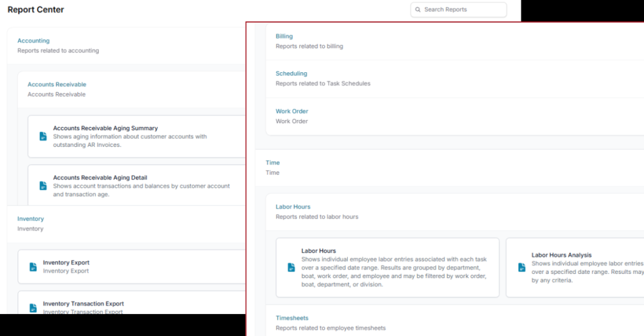Image resolution: width=644 pixels, height=336 pixels.
Task: Click the Report Center page heading
Action: click(x=36, y=9)
